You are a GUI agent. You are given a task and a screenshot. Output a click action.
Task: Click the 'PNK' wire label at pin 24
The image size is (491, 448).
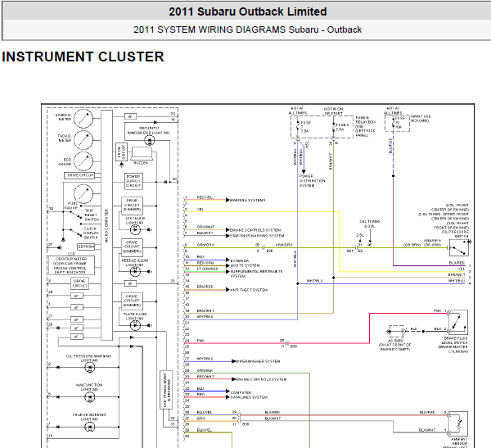200,341
